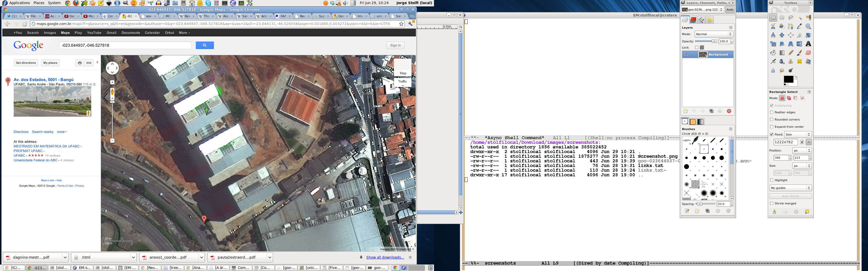Select the Bucket Fill tool
868x271 pixels.
[773, 53]
